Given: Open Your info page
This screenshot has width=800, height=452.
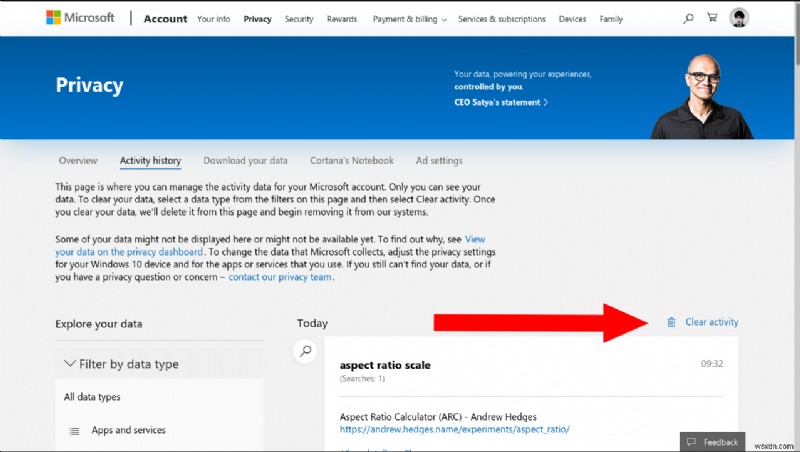Looking at the screenshot, I should (x=213, y=19).
